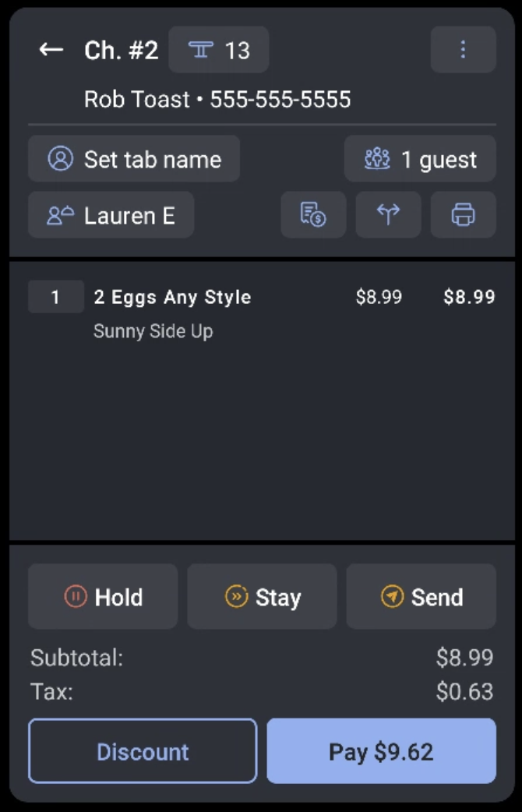Click the back arrow to exit check
Screen dimensions: 522x812
click(x=51, y=50)
